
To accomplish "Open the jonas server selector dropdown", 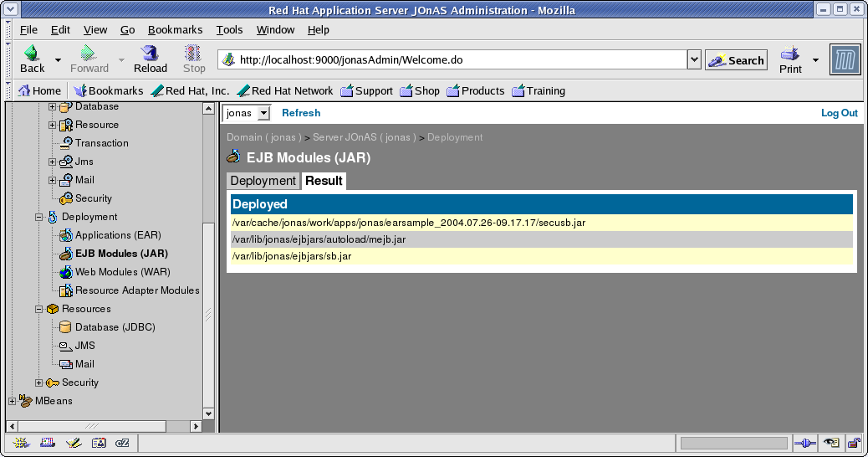I will [247, 113].
